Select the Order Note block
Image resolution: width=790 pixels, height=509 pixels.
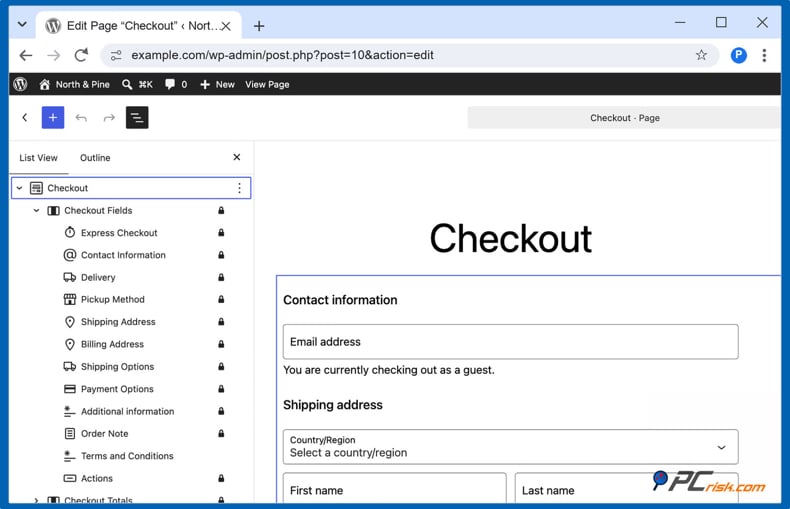105,433
